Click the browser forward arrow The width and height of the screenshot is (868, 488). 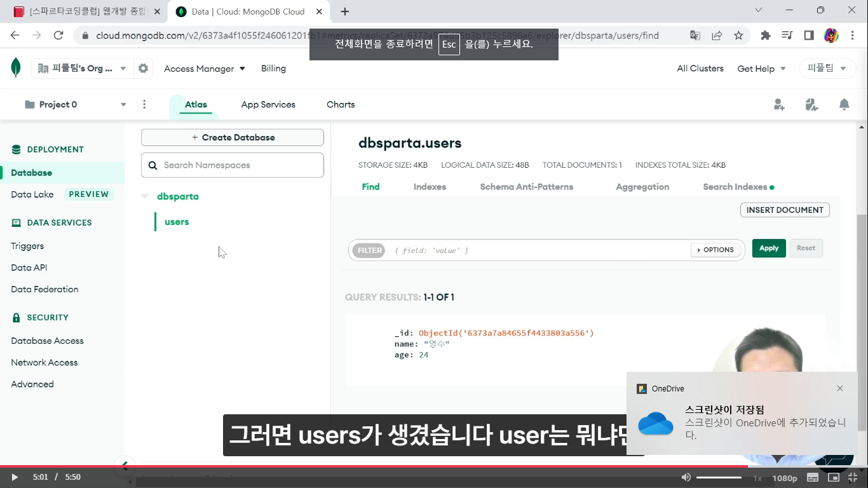pos(37,36)
